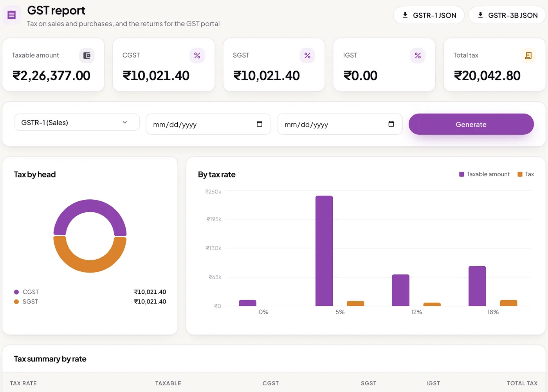Open calendar picker on first date field

pos(260,124)
